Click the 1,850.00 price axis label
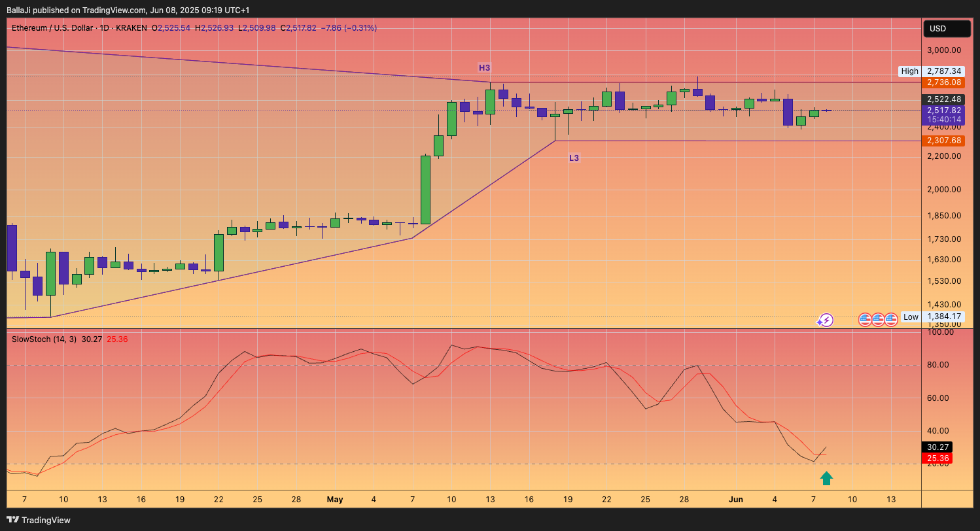 (944, 216)
